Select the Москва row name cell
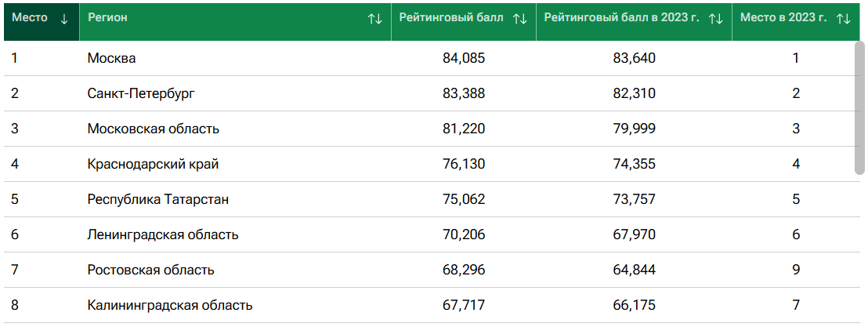 [112, 58]
